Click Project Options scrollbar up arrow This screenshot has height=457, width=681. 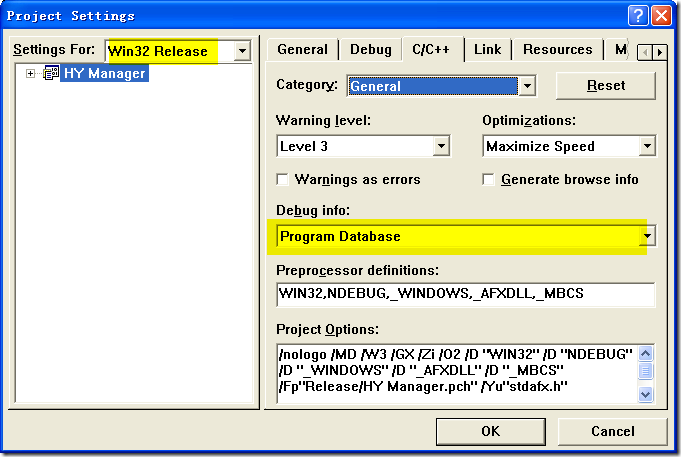tap(645, 354)
